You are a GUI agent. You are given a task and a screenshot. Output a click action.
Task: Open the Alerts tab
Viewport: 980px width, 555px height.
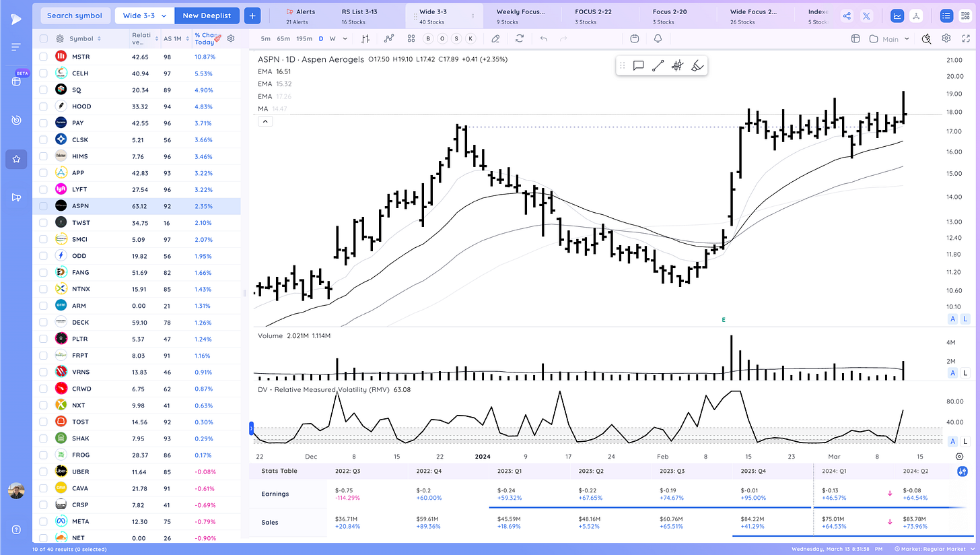[300, 16]
